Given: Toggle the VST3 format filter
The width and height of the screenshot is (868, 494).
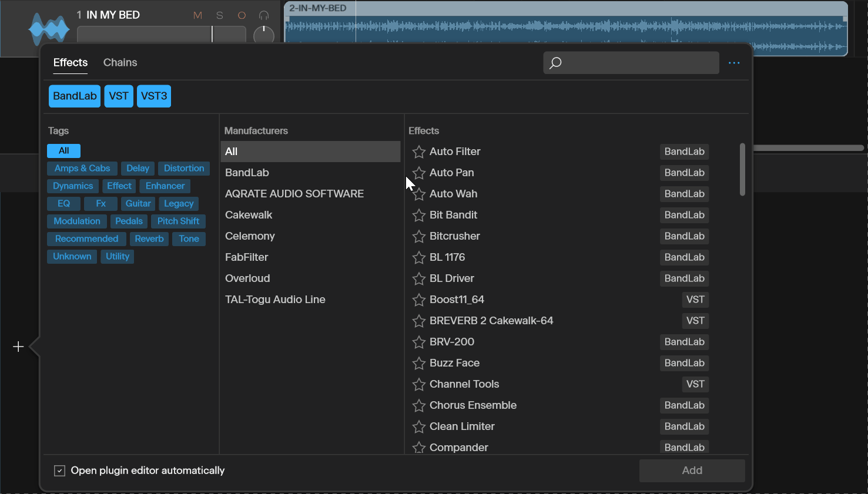Looking at the screenshot, I should point(154,96).
